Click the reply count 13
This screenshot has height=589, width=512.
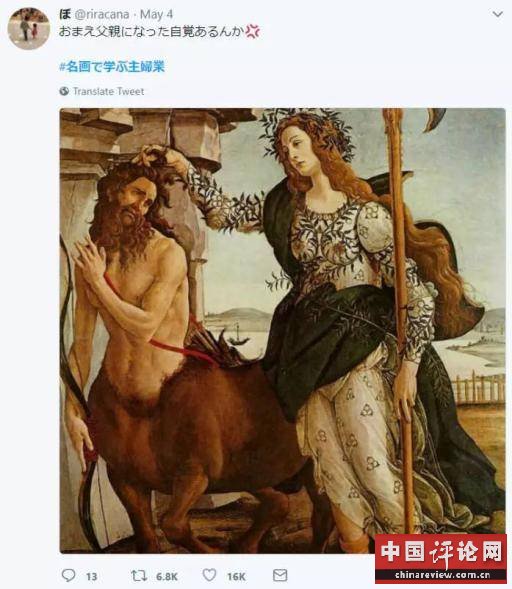(x=92, y=576)
